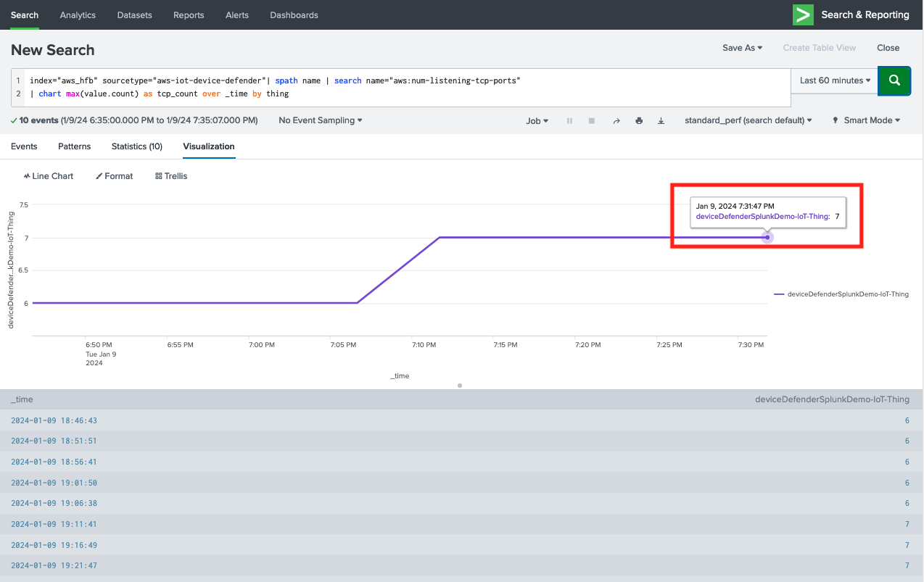
Task: Open the Trellis layout options
Action: (x=170, y=175)
